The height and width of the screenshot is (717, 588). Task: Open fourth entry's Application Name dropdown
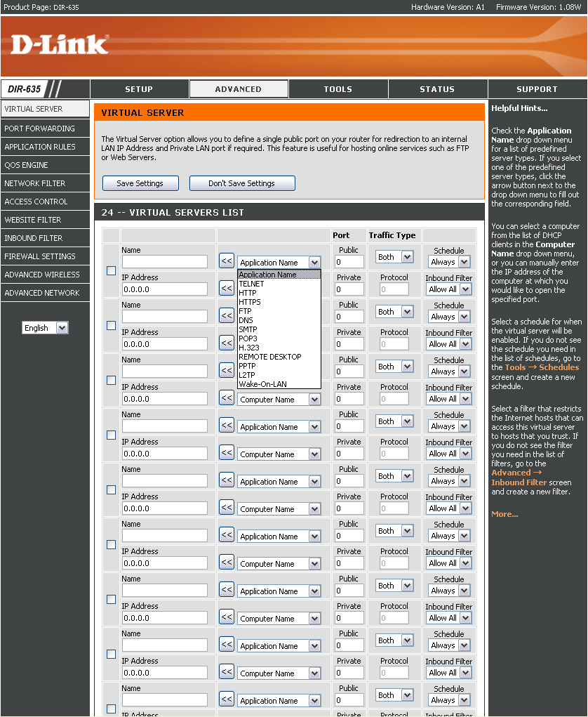[x=279, y=427]
